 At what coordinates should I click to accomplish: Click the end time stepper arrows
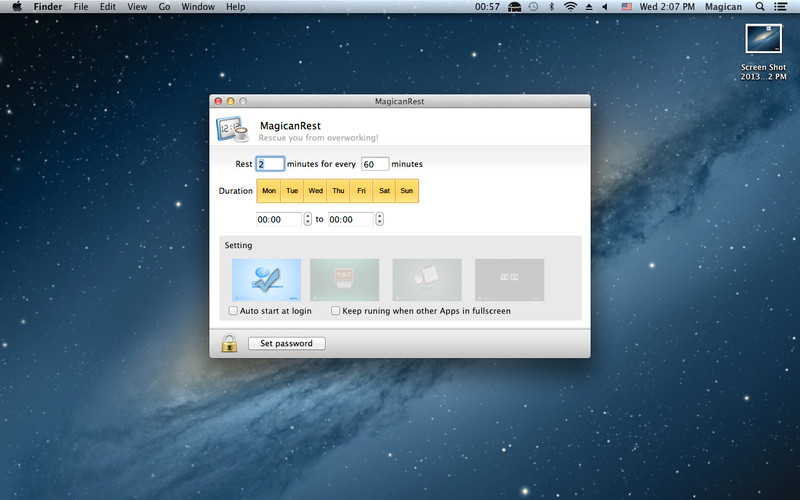click(x=379, y=219)
